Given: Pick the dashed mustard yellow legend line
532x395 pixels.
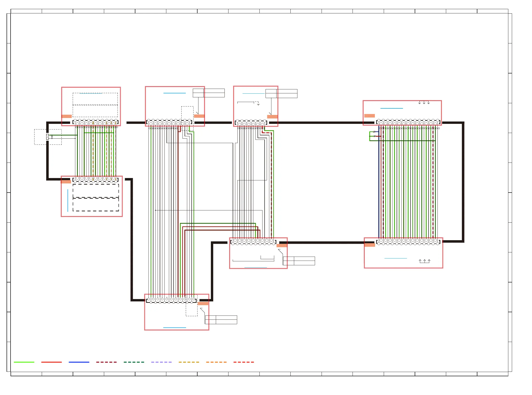Looking at the screenshot, I should point(189,362).
